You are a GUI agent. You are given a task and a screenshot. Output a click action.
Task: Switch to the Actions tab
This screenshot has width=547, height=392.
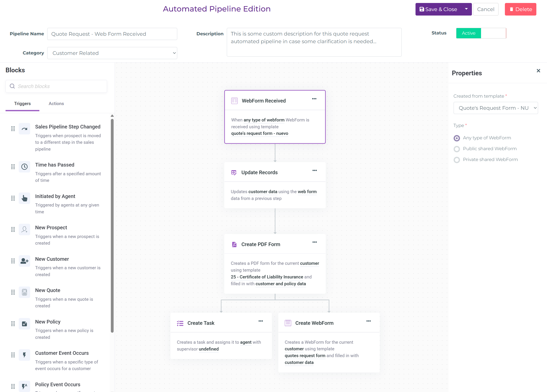[56, 104]
